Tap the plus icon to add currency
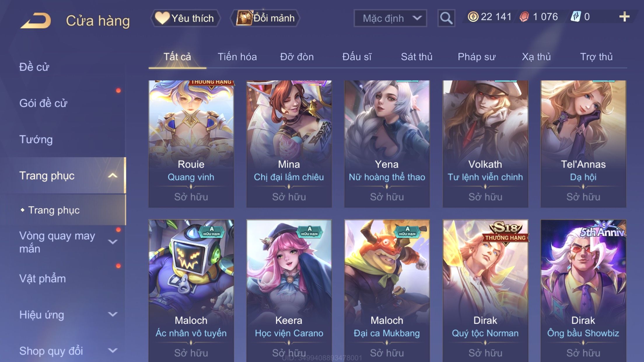 pos(624,17)
